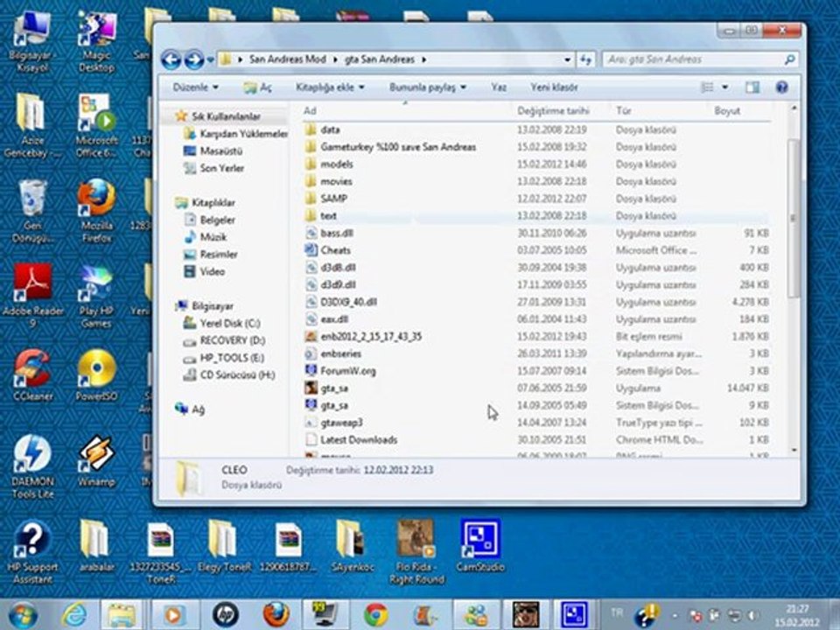This screenshot has width=840, height=630.
Task: Go back with the Explorer back arrow
Action: (171, 59)
